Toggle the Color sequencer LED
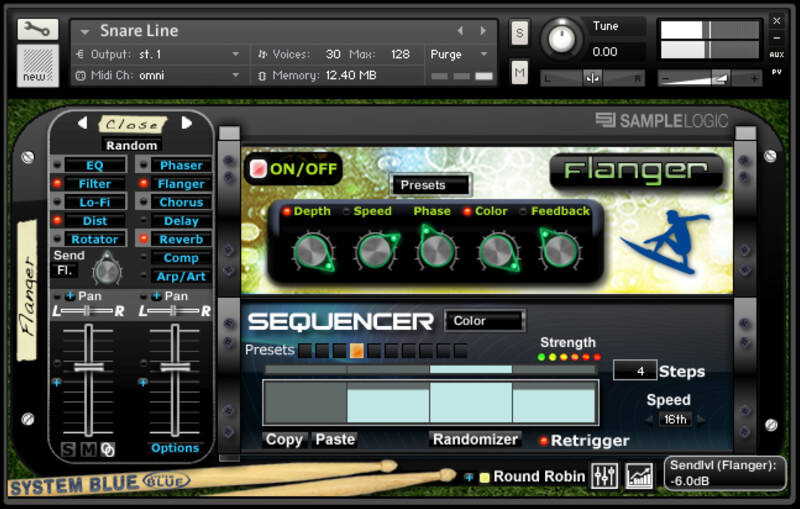Screen dimensions: 800x509 [x=467, y=211]
